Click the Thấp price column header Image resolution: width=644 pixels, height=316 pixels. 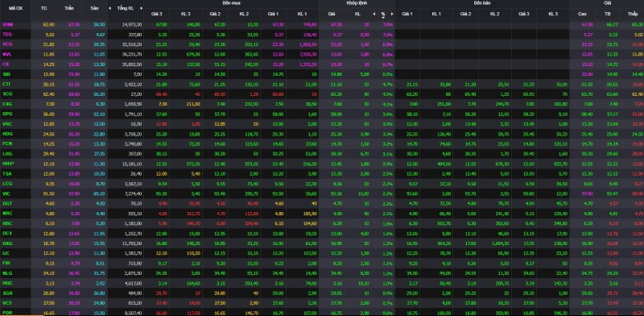point(633,14)
